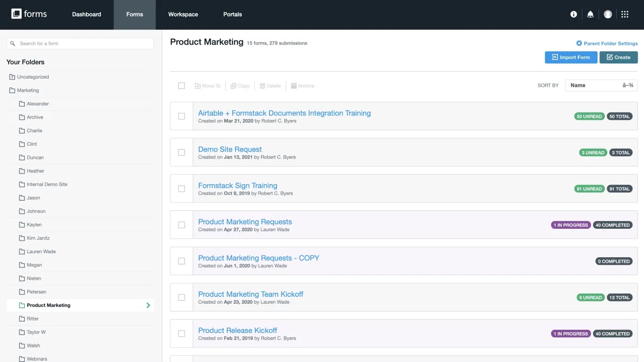644x362 pixels.
Task: Open the Sort By dropdown
Action: click(x=601, y=85)
